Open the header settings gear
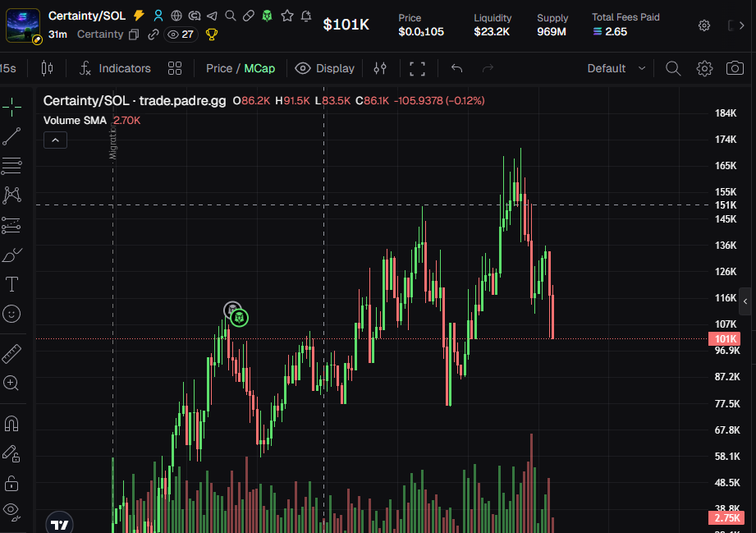The height and width of the screenshot is (533, 756). click(x=704, y=25)
